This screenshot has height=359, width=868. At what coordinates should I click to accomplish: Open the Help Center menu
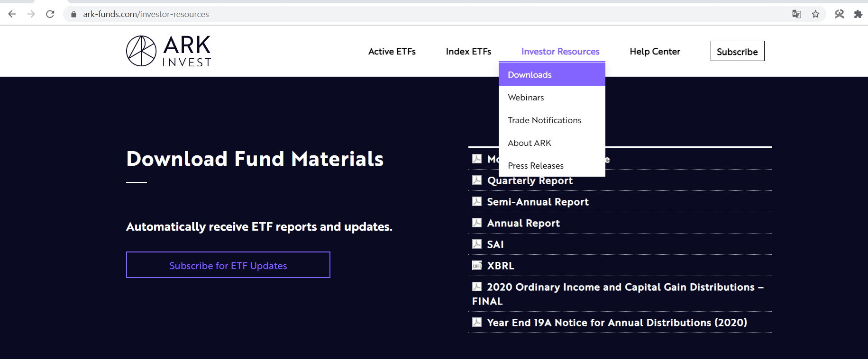click(655, 51)
